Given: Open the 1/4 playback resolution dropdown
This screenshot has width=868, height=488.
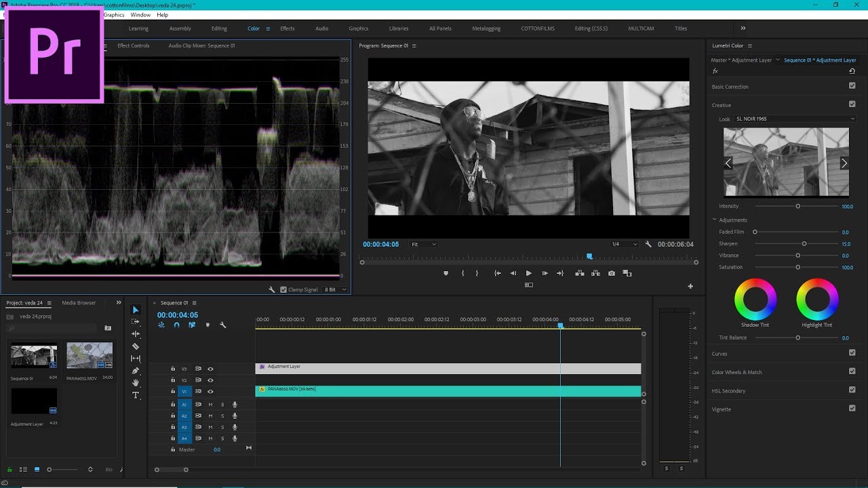Looking at the screenshot, I should click(624, 244).
